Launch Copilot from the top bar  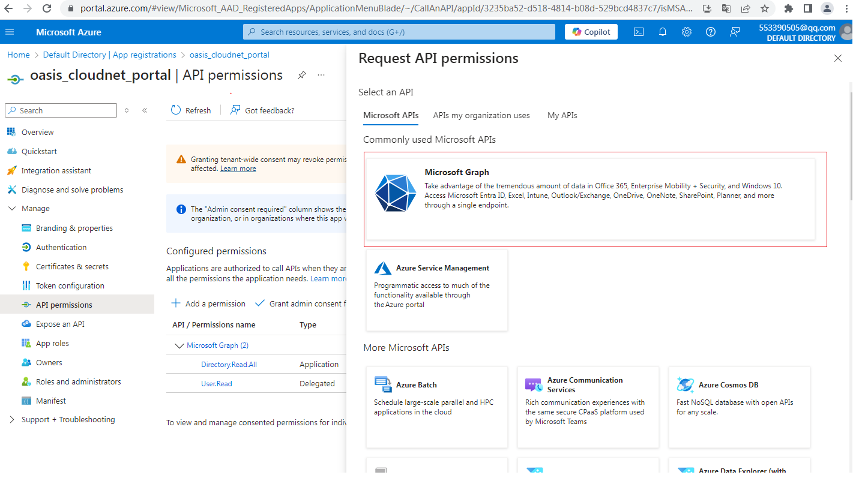point(591,32)
